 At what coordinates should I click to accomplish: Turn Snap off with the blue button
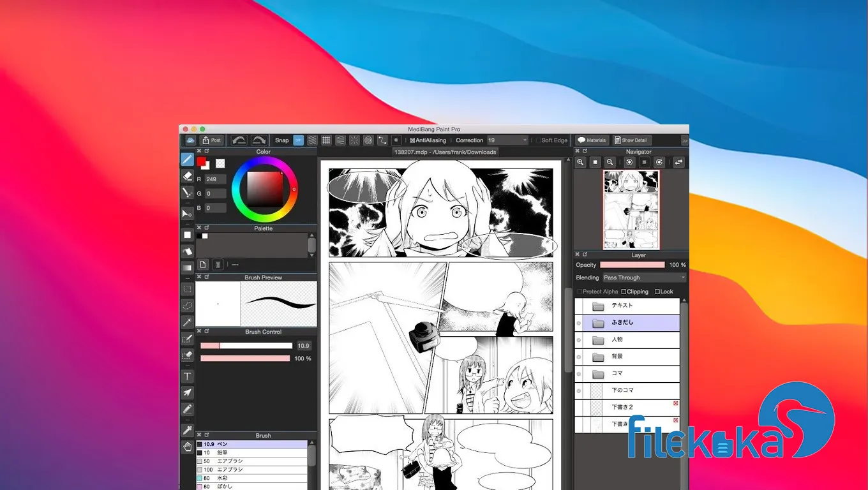(299, 140)
